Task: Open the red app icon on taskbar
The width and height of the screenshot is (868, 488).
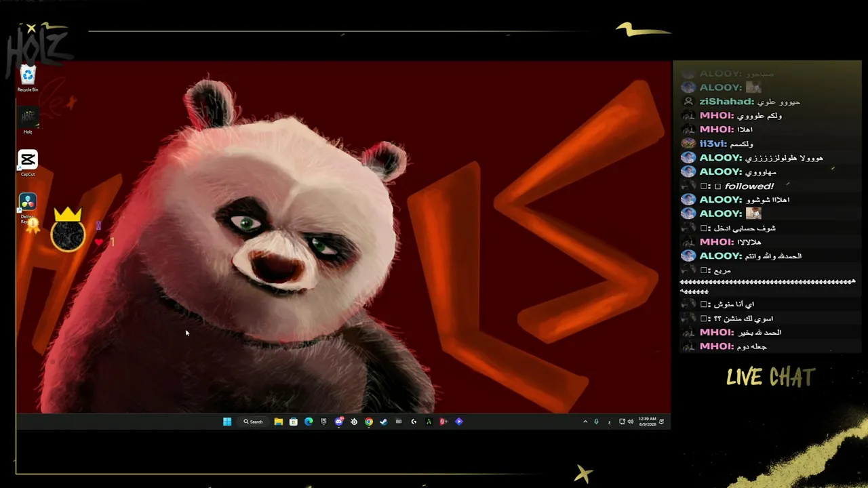Action: [x=443, y=422]
